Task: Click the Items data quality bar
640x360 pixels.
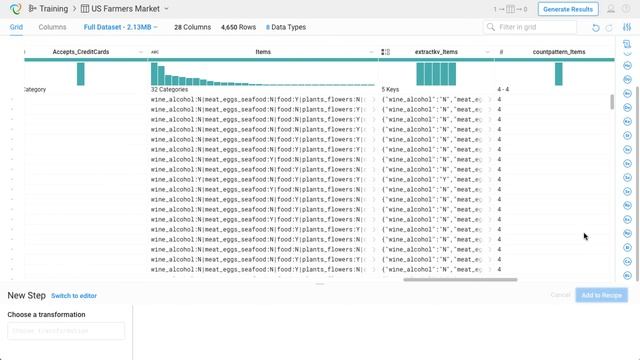Action: point(263,60)
